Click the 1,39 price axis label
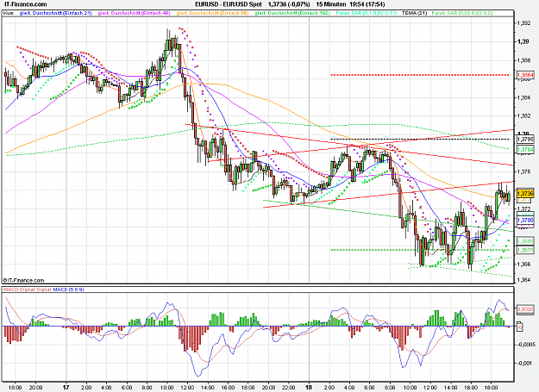This screenshot has width=539, height=392. click(523, 41)
